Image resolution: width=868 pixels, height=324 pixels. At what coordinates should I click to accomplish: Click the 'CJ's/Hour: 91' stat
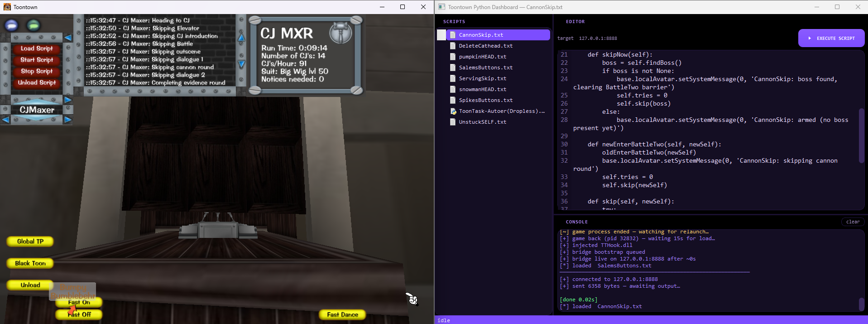(x=284, y=63)
